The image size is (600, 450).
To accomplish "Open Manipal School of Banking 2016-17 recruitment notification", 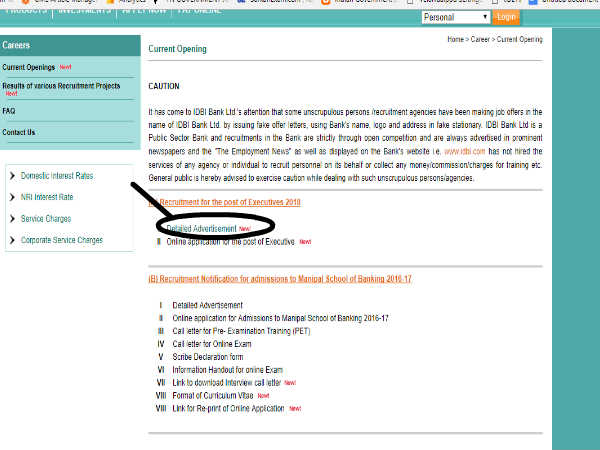I will pyautogui.click(x=280, y=279).
